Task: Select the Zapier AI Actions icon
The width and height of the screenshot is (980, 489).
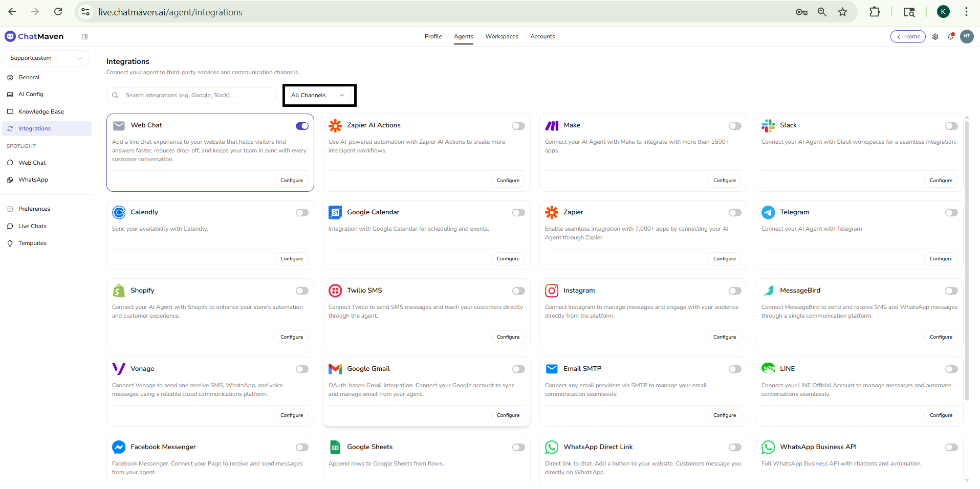Action: [335, 125]
